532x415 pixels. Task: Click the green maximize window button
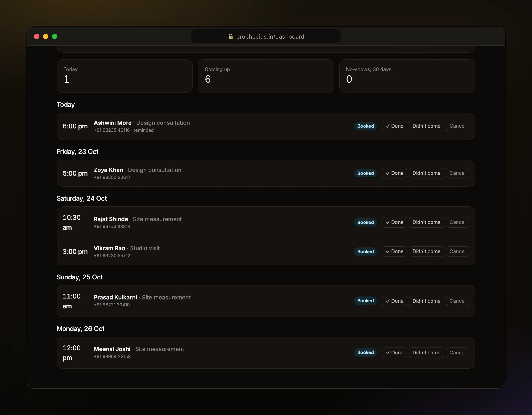[55, 36]
